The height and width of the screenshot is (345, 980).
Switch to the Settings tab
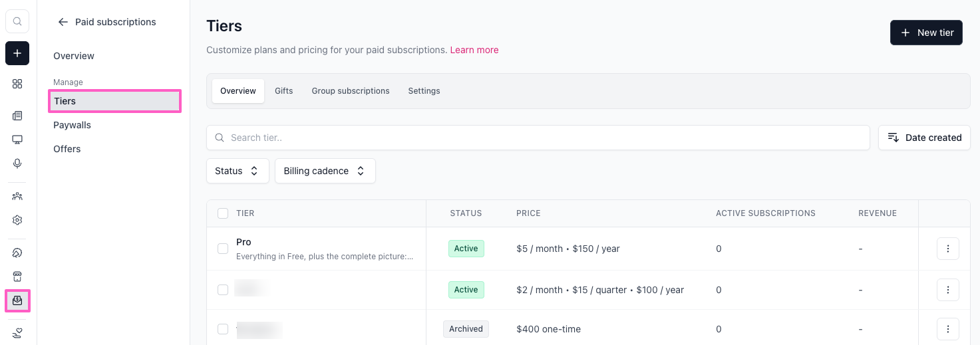tap(424, 91)
